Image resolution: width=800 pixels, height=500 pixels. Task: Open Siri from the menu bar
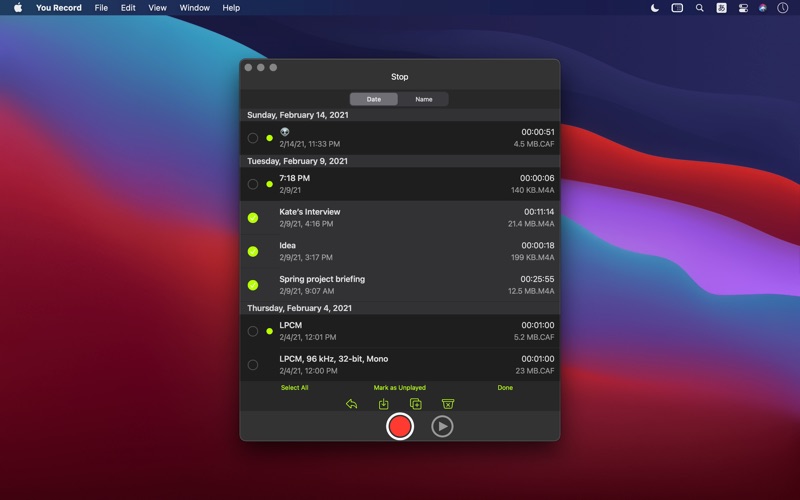tap(763, 8)
